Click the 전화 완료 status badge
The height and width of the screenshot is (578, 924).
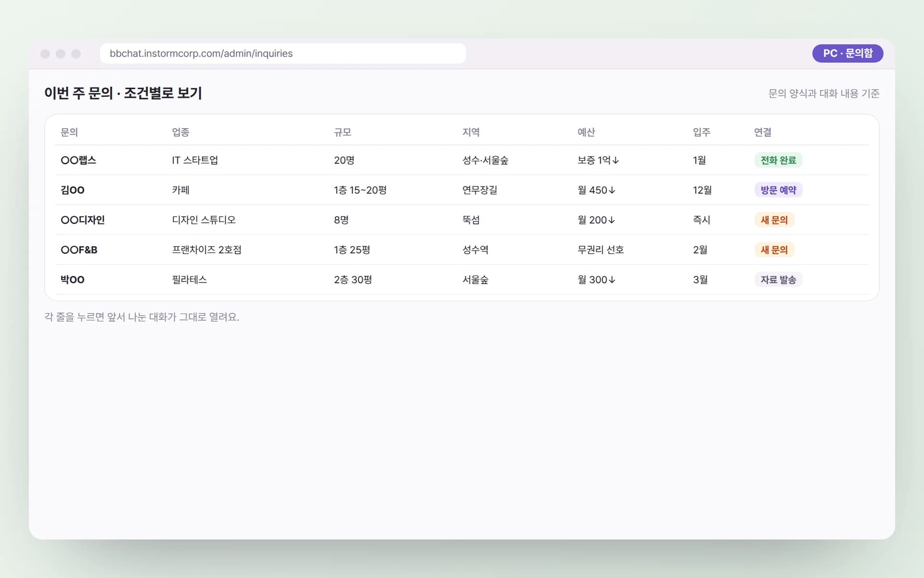coord(778,160)
